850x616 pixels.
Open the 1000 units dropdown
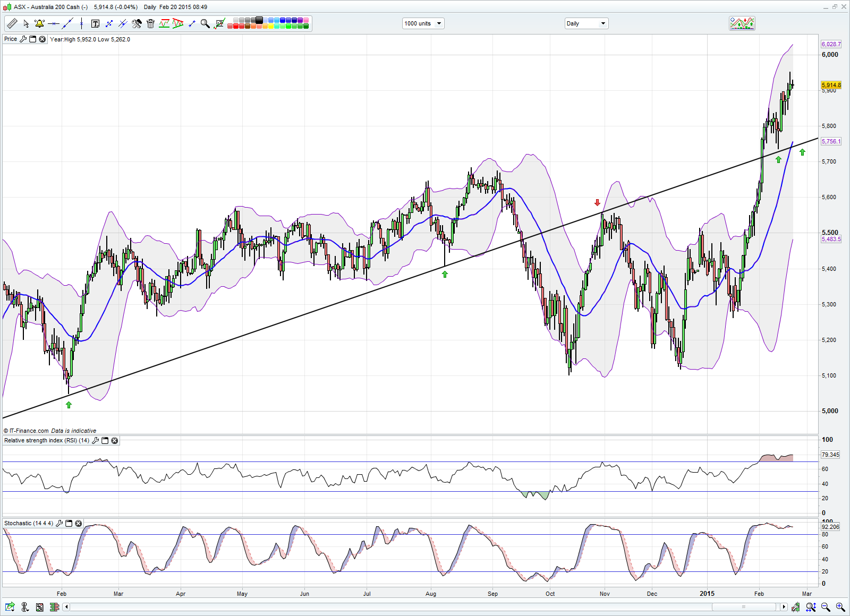[423, 23]
